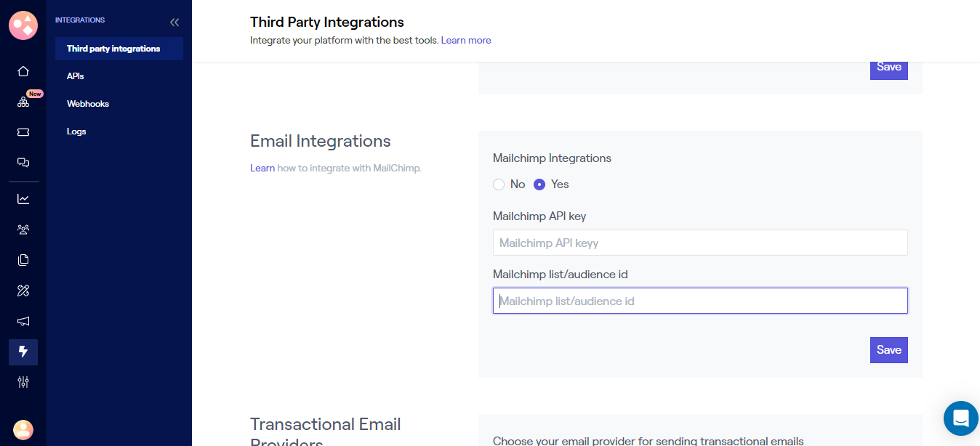Image resolution: width=980 pixels, height=446 pixels.
Task: Go to Webhooks section
Action: [x=88, y=104]
